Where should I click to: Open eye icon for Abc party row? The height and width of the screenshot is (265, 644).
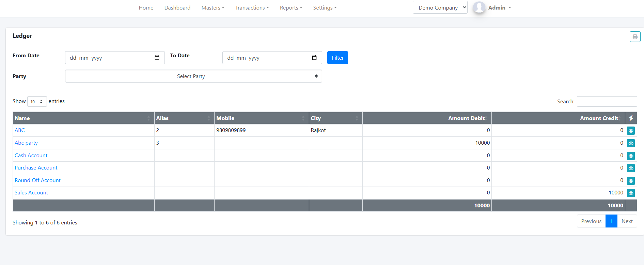(x=631, y=143)
